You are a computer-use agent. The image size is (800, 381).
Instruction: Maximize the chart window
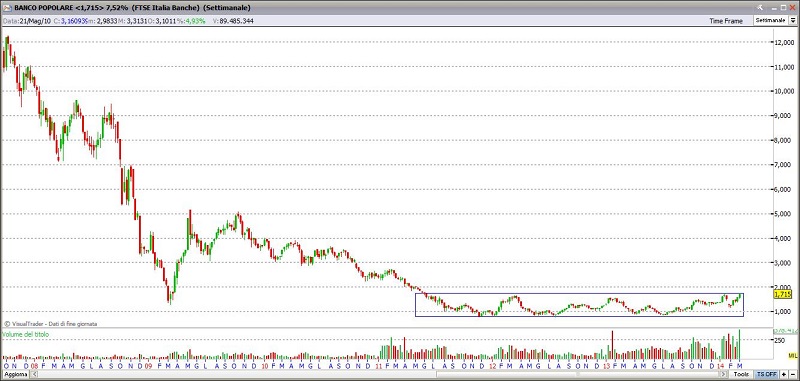tap(783, 8)
